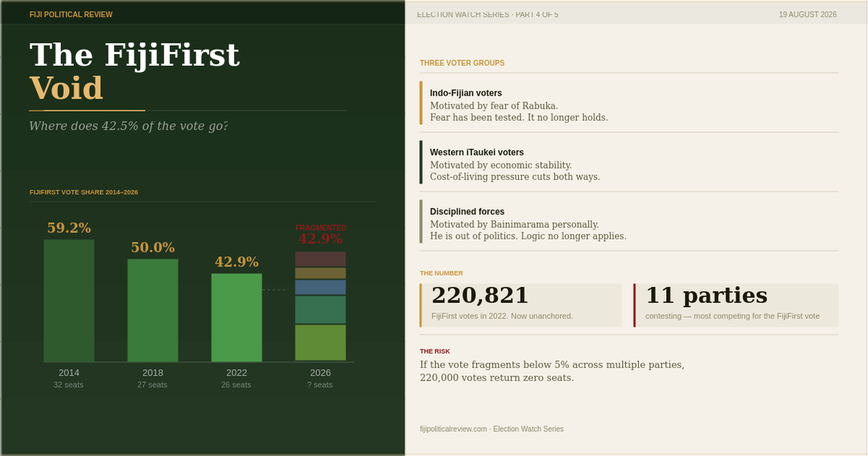This screenshot has height=456, width=868.
Task: Select "220,000 votes return zero seats."
Action: [497, 378]
